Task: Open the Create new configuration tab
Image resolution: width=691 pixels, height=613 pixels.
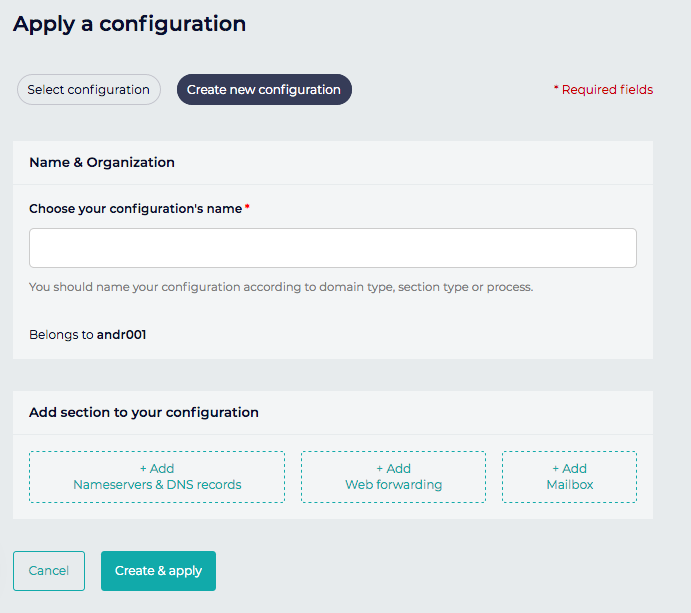Action: [x=264, y=90]
